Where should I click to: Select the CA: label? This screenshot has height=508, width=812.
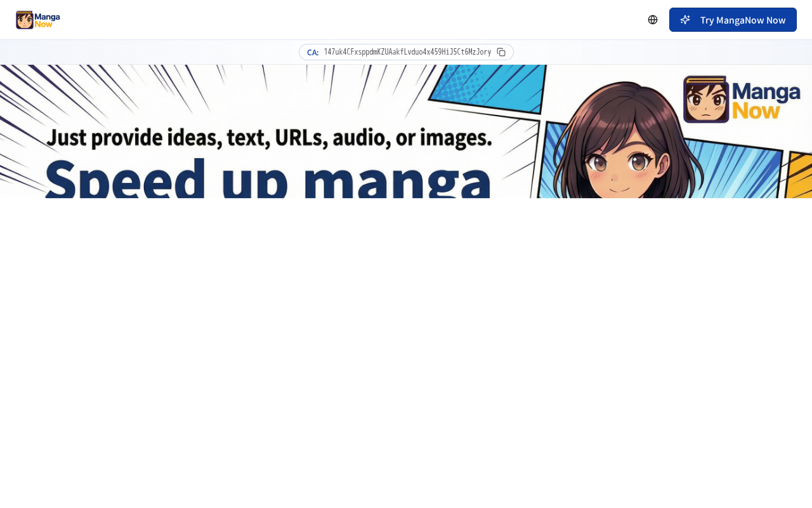tap(313, 52)
